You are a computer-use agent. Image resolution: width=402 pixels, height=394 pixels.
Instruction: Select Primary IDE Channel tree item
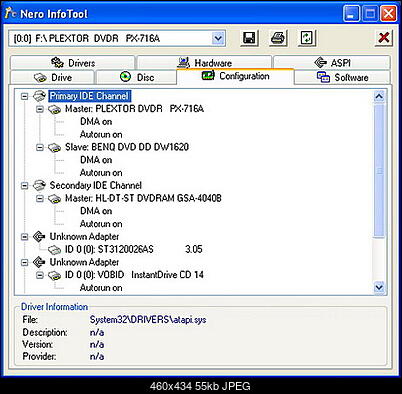click(90, 96)
